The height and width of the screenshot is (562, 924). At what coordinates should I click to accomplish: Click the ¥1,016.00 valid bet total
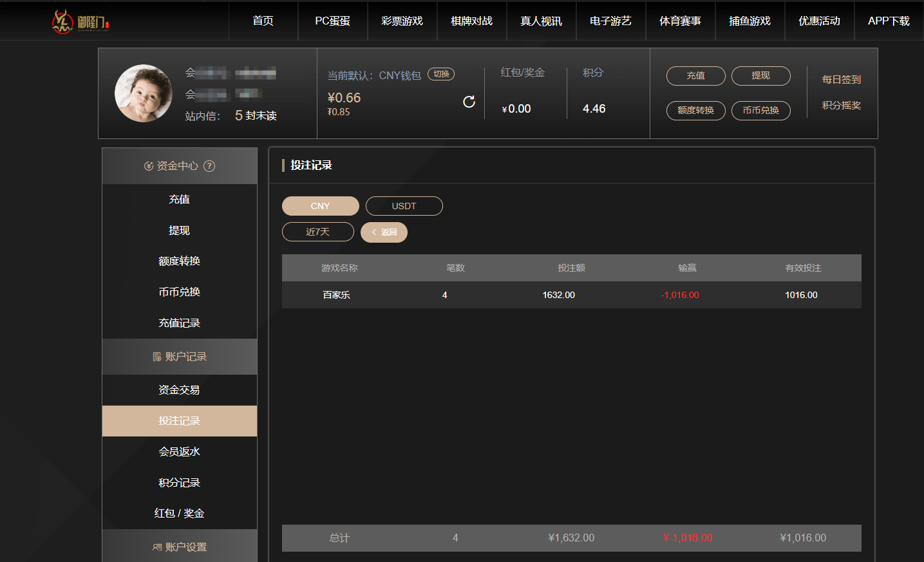click(x=803, y=538)
